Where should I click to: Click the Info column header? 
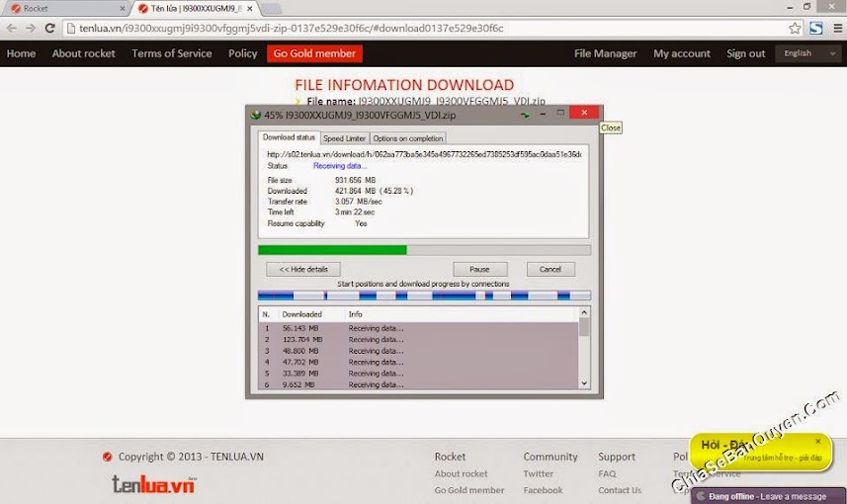[461, 314]
